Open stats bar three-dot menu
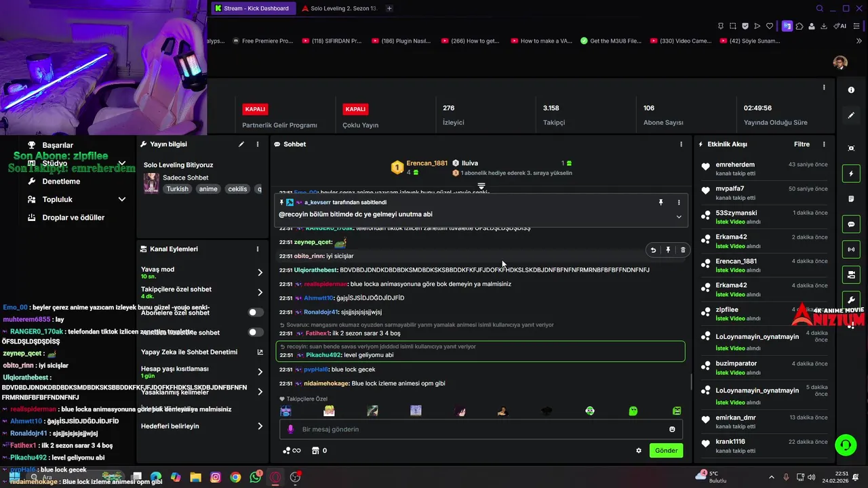The image size is (868, 488). point(824,87)
